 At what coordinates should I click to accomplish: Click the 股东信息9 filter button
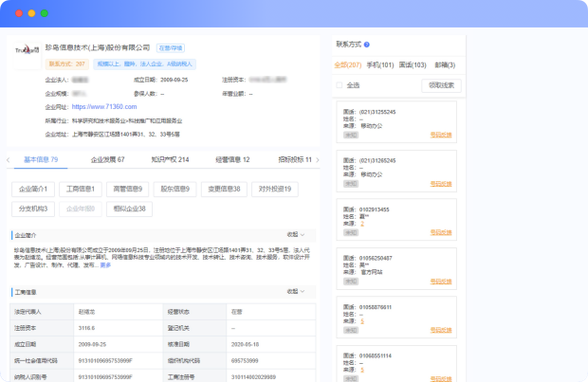[x=173, y=189]
